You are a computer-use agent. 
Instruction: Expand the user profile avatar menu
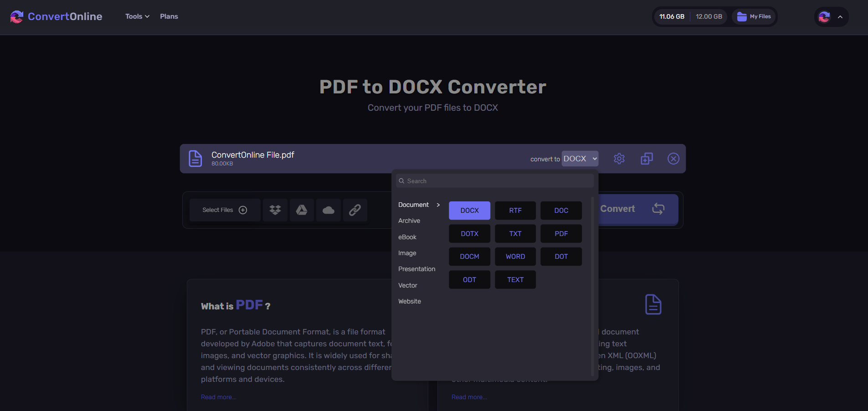(831, 17)
